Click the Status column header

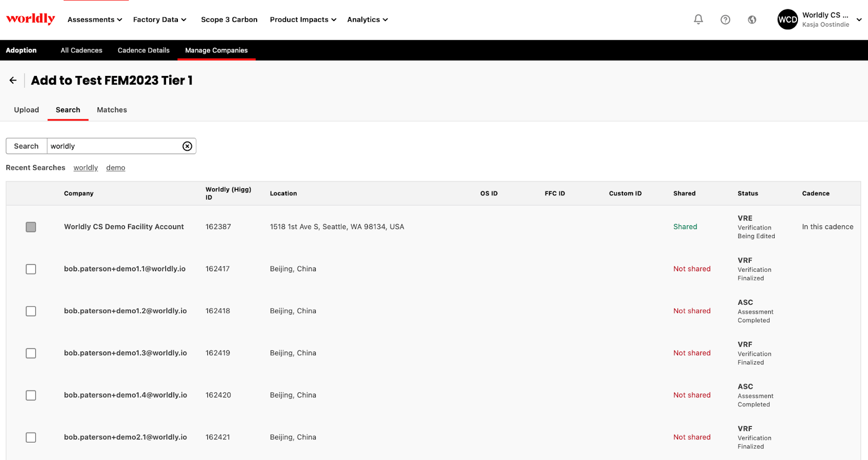click(x=748, y=193)
